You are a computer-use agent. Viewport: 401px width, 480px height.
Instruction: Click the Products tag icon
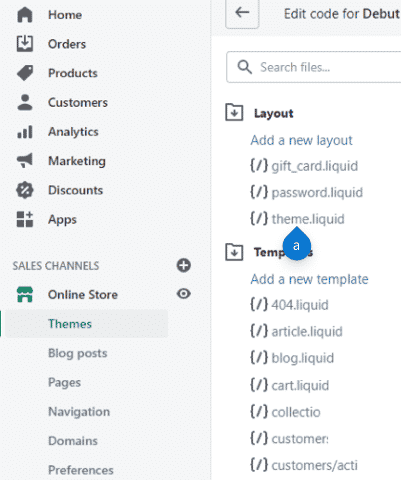[25, 73]
